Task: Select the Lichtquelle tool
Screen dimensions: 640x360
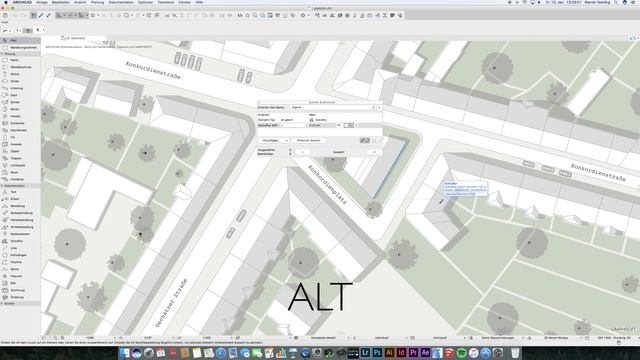Action: pos(20,165)
